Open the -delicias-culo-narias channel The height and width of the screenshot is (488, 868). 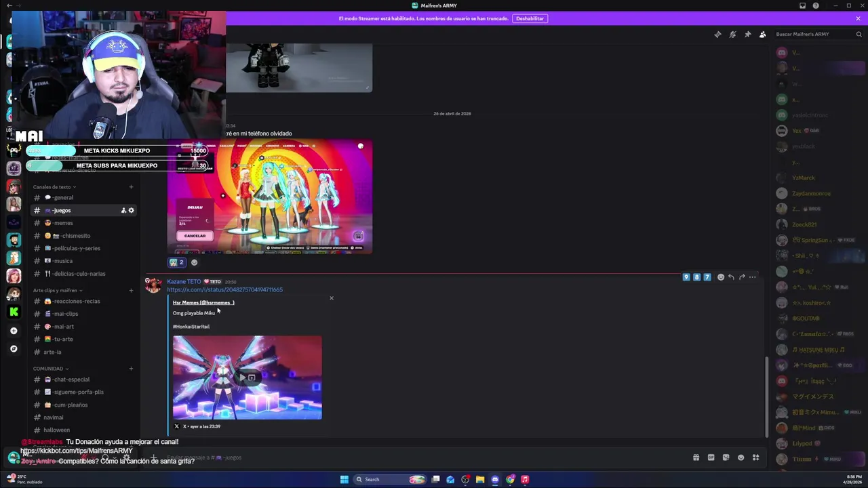coord(85,274)
